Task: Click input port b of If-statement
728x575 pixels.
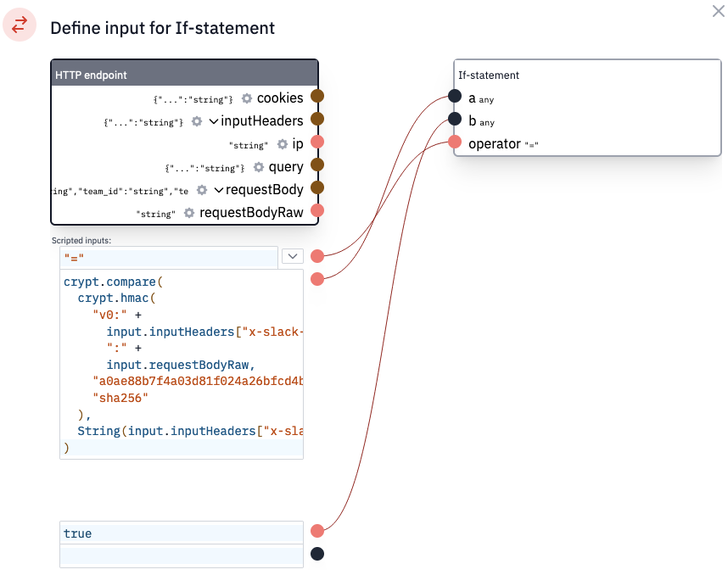Action: pos(455,119)
